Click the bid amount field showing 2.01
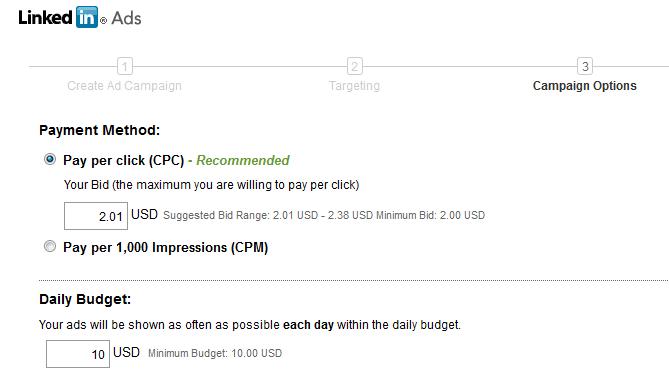 coord(96,216)
